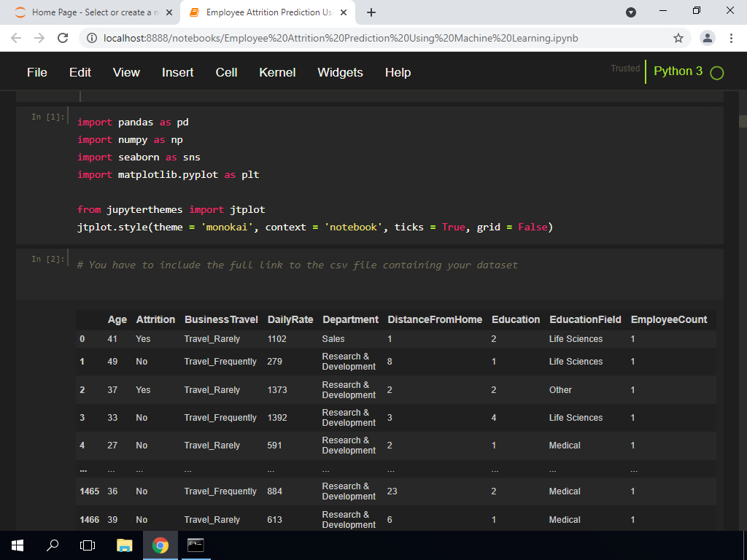Open a new browser tab
The width and height of the screenshot is (747, 560).
371,12
